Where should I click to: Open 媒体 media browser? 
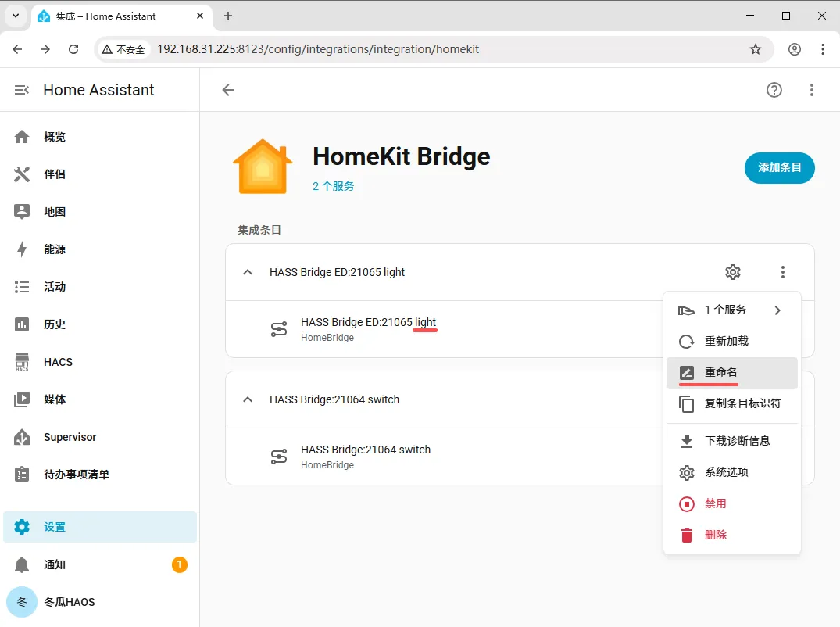pyautogui.click(x=100, y=399)
